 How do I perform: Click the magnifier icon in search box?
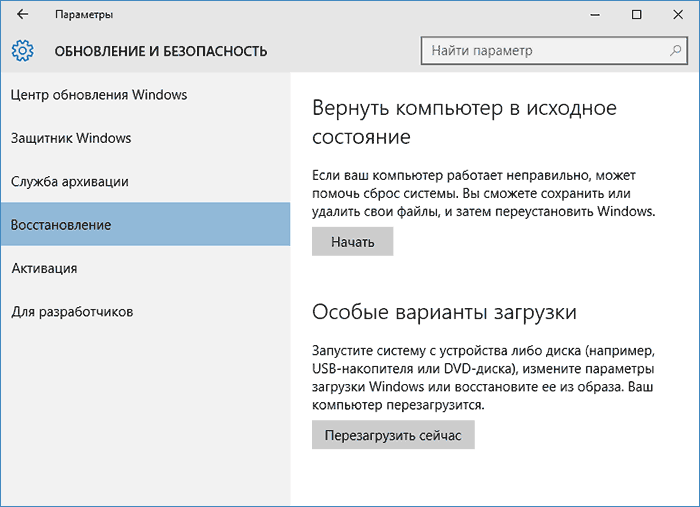(675, 50)
